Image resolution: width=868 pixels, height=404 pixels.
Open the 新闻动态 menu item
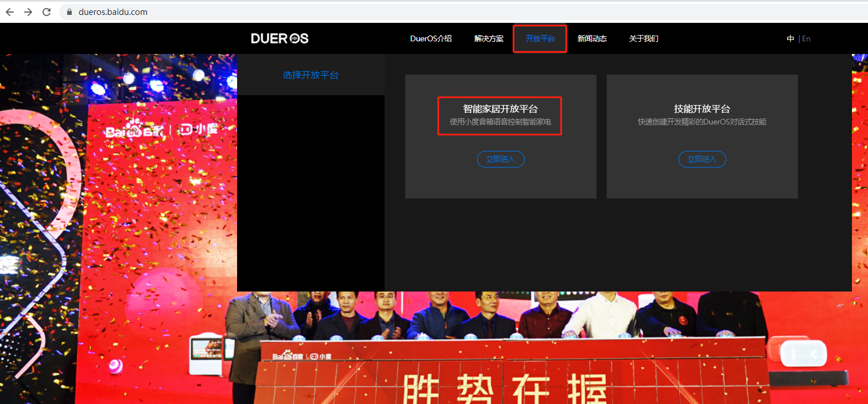point(592,38)
